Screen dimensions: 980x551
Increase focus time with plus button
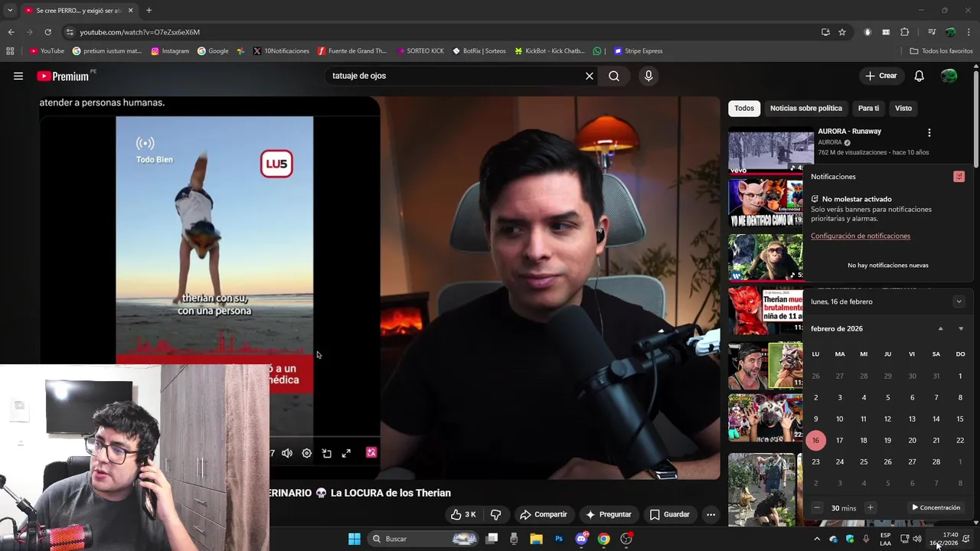coord(870,507)
